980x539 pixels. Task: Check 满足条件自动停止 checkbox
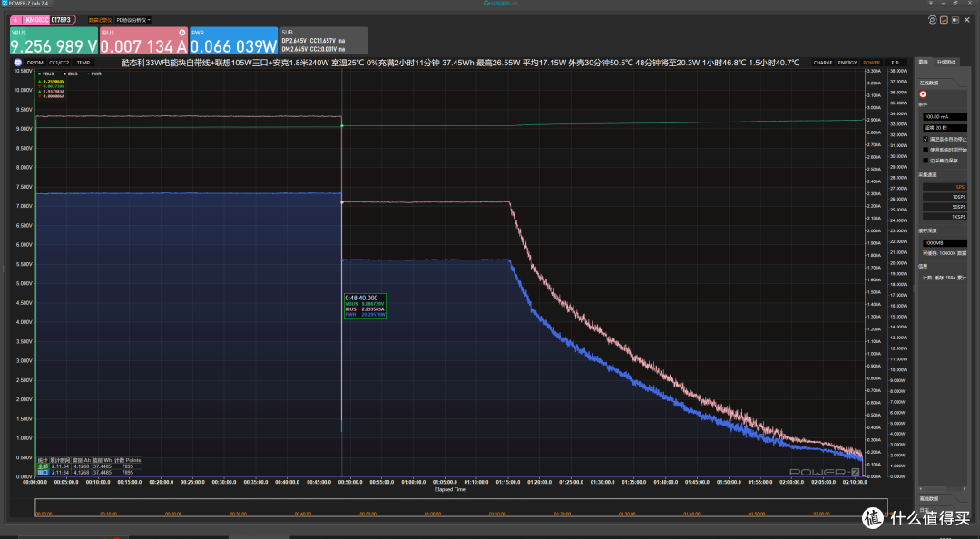pyautogui.click(x=926, y=139)
